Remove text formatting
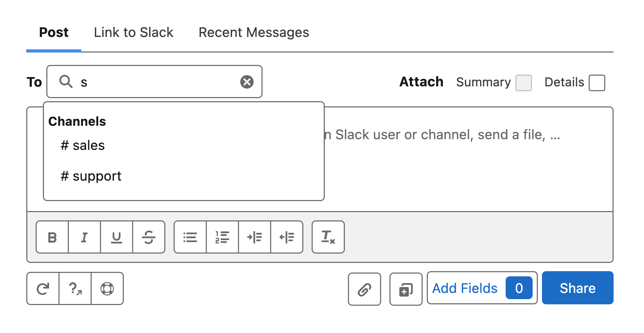 328,237
